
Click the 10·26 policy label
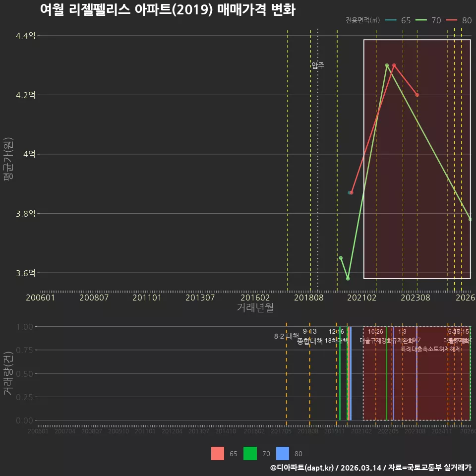tap(375, 332)
